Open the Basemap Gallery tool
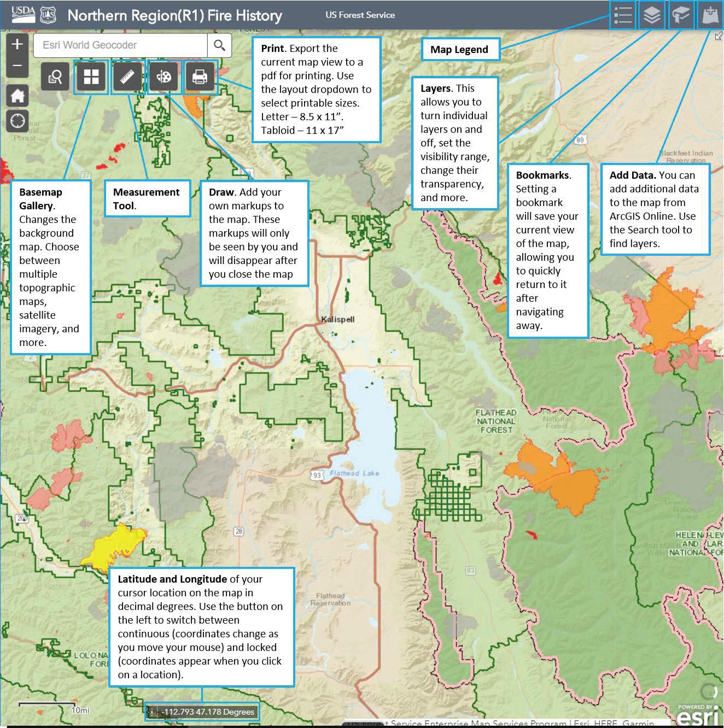 pyautogui.click(x=91, y=77)
